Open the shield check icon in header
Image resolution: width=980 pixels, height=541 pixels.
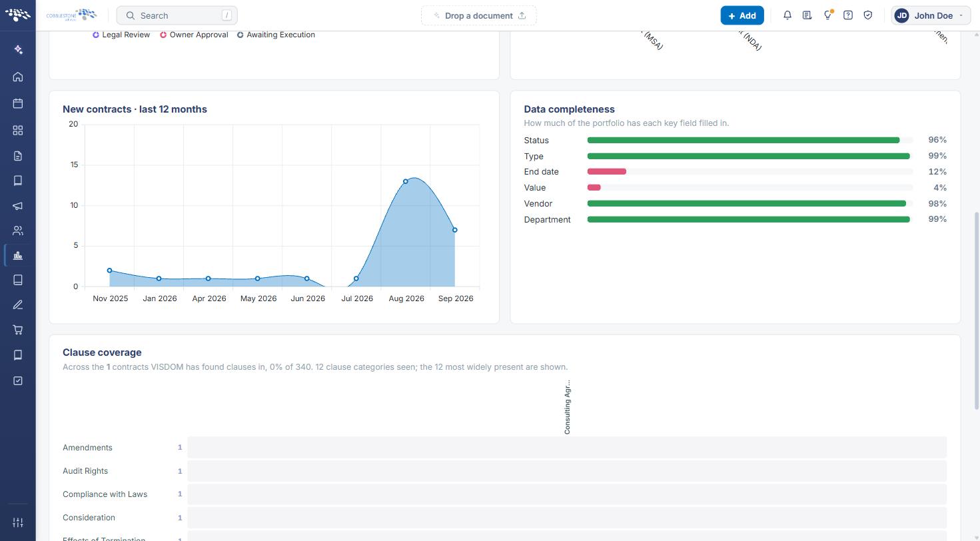868,15
